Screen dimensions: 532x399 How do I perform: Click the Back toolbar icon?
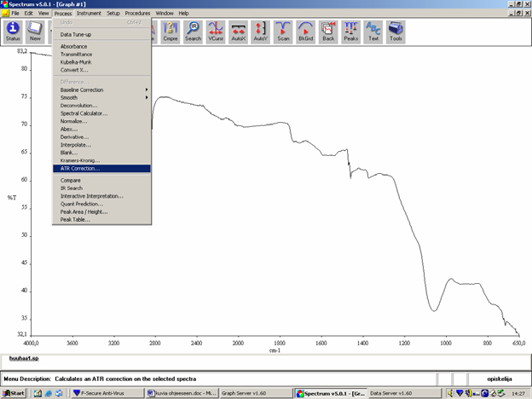pos(328,32)
